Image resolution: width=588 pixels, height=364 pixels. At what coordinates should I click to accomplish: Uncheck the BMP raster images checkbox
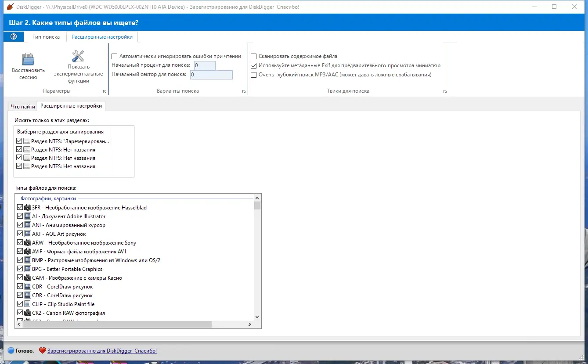tap(20, 260)
